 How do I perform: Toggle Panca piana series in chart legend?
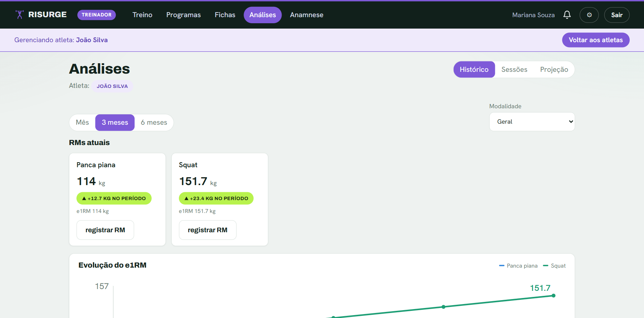coord(518,266)
